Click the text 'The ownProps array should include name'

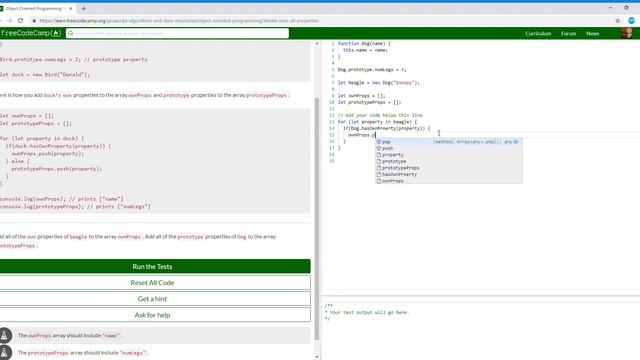[x=70, y=336]
